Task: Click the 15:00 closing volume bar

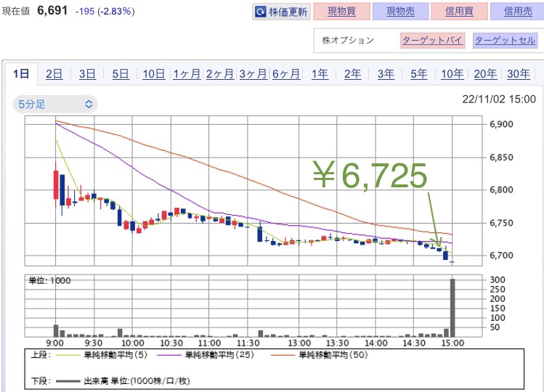Action: (x=452, y=307)
